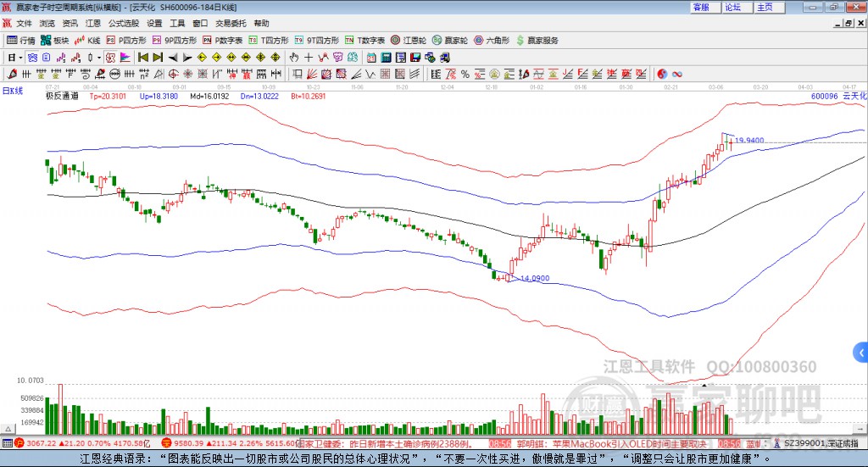
Task: Click the 600096 云天化 stock label
Action: pos(838,96)
